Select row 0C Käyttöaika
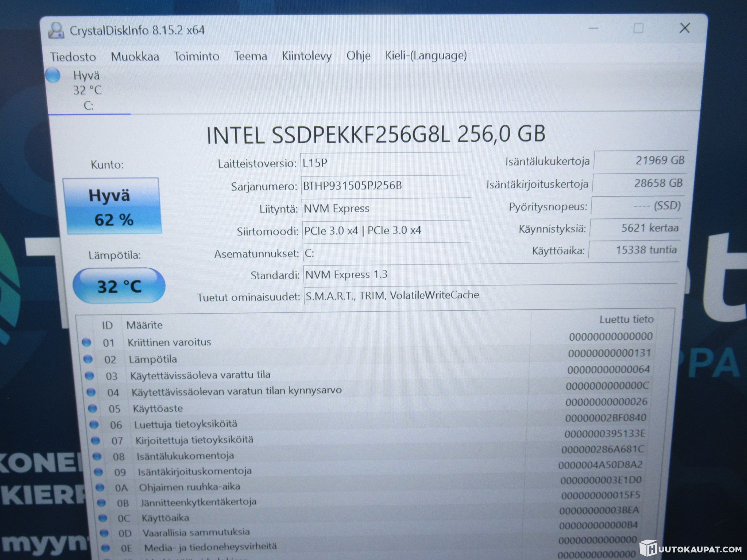This screenshot has height=560, width=747. pyautogui.click(x=368, y=515)
